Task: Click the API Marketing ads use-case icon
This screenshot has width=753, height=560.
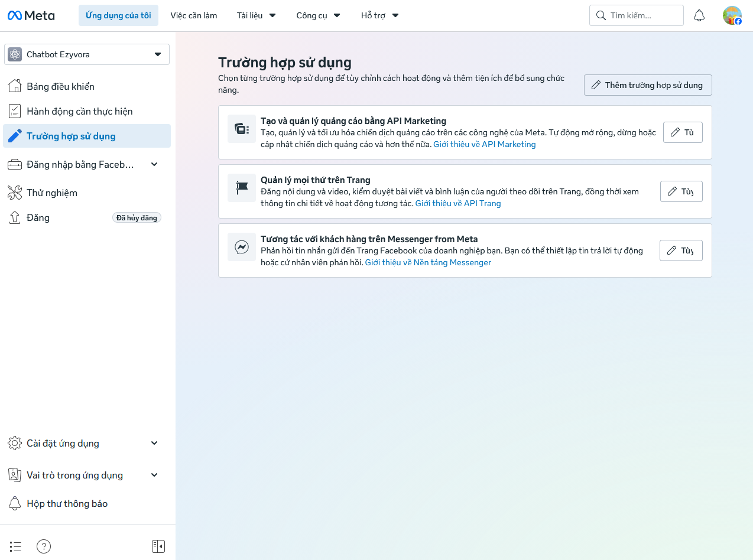Action: click(242, 129)
